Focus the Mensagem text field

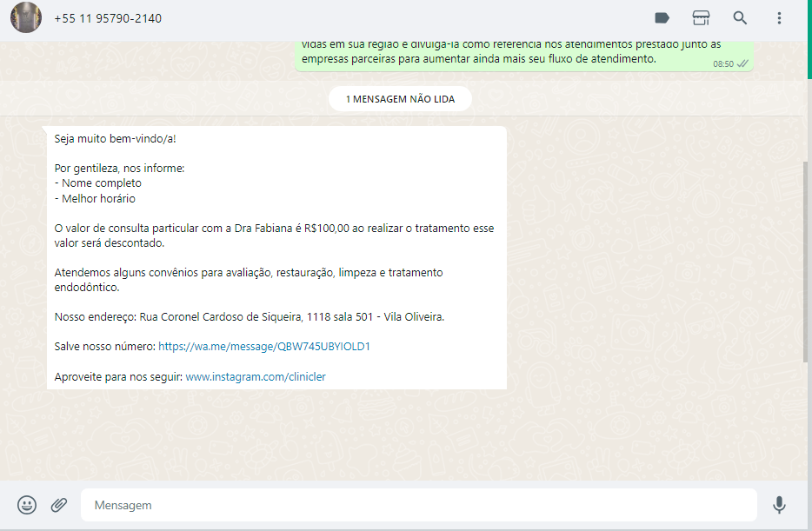coord(418,505)
